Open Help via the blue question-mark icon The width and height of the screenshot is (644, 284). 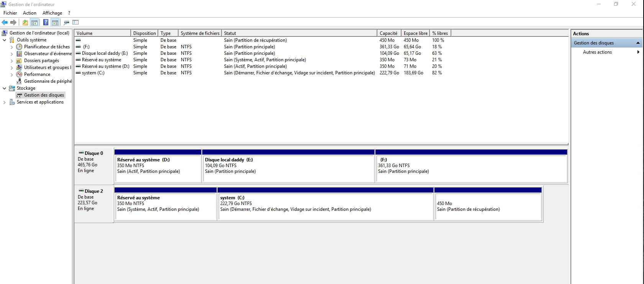click(x=46, y=22)
